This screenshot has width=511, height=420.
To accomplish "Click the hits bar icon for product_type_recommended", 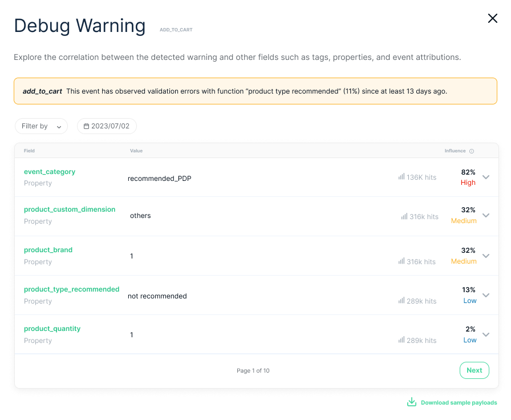I will 401,301.
